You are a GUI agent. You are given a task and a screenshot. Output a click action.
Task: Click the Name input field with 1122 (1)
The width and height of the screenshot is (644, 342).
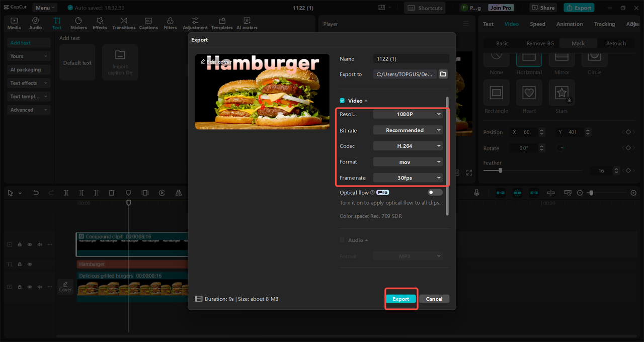411,59
